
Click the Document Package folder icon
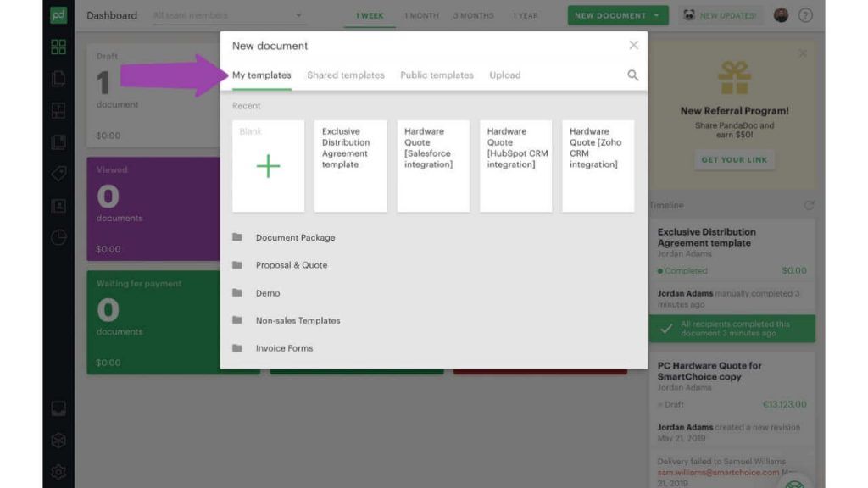[x=237, y=237]
